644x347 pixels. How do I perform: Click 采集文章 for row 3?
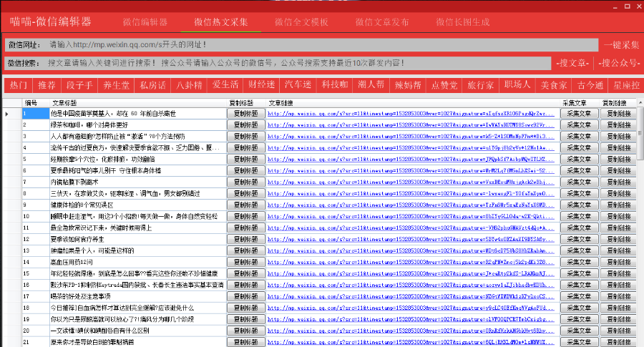(x=579, y=137)
